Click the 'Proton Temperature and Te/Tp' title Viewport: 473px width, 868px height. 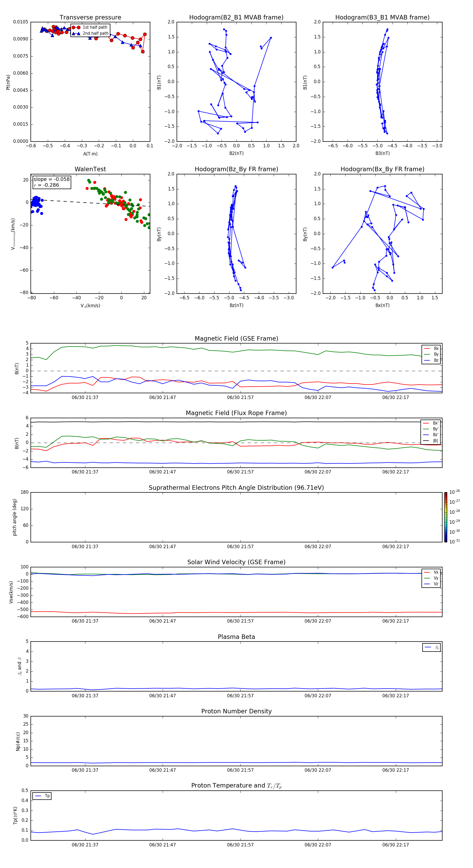pyautogui.click(x=236, y=786)
